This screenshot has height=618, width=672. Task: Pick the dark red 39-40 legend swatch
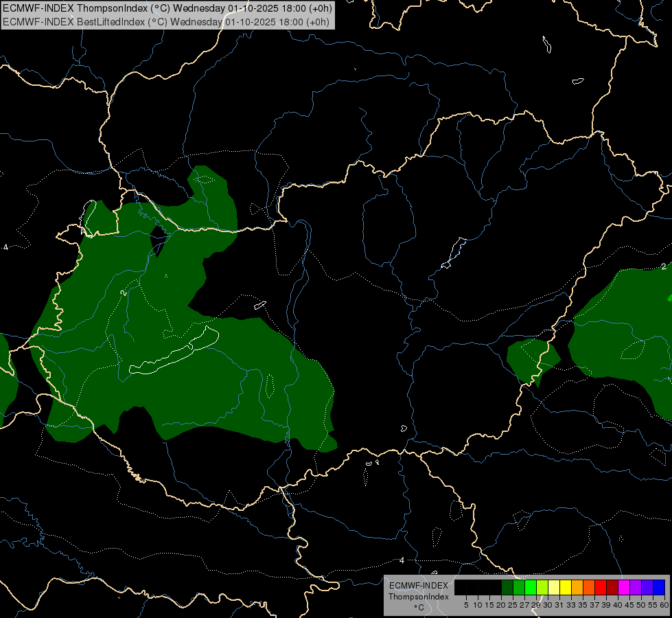[612, 587]
